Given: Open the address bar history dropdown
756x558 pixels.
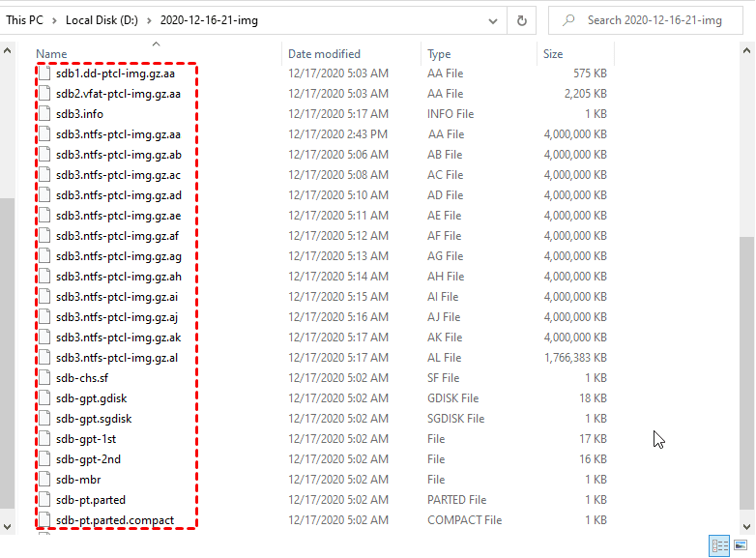Looking at the screenshot, I should click(490, 20).
